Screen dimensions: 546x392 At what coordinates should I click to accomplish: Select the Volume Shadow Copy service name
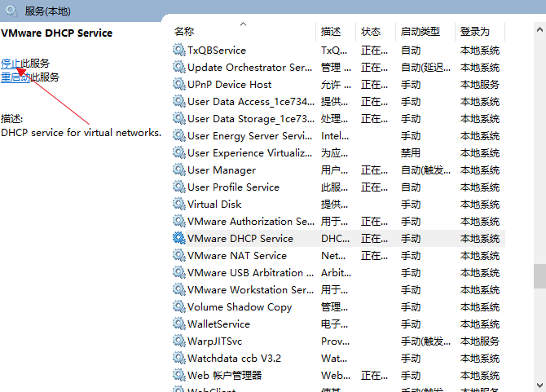240,306
